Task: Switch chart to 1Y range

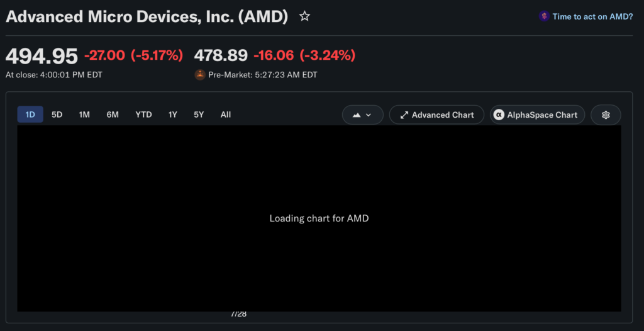Action: point(172,115)
